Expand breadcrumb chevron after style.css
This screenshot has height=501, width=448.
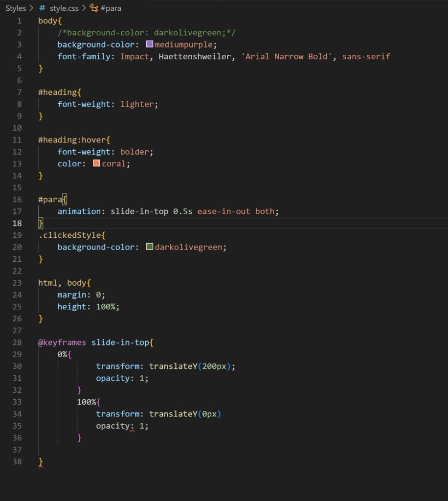point(84,8)
